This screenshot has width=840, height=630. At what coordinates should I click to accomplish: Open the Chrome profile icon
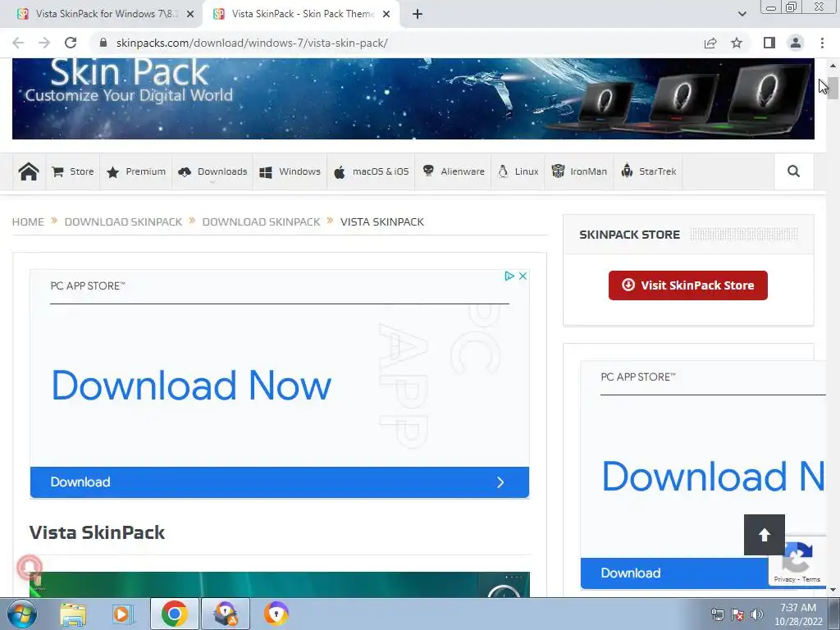(796, 43)
